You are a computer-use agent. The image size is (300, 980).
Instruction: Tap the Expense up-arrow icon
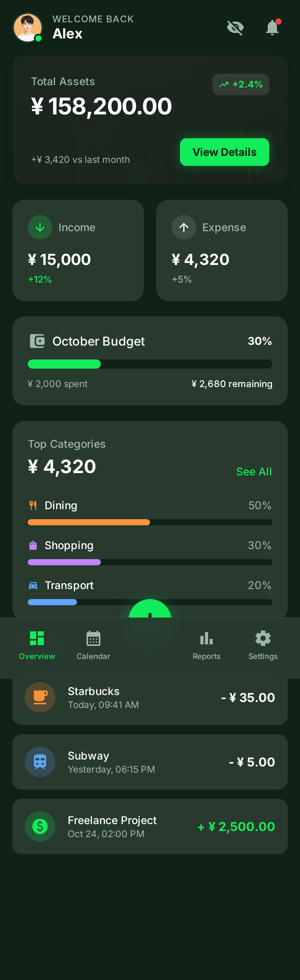point(184,227)
